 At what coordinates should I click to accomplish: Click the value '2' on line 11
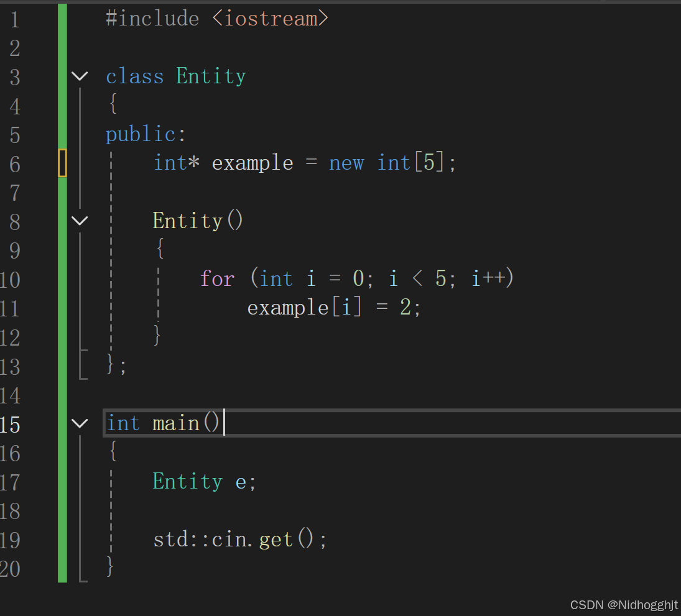tap(405, 307)
